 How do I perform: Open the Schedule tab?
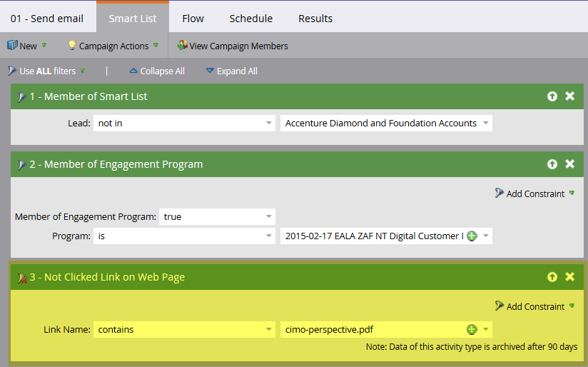(x=250, y=18)
